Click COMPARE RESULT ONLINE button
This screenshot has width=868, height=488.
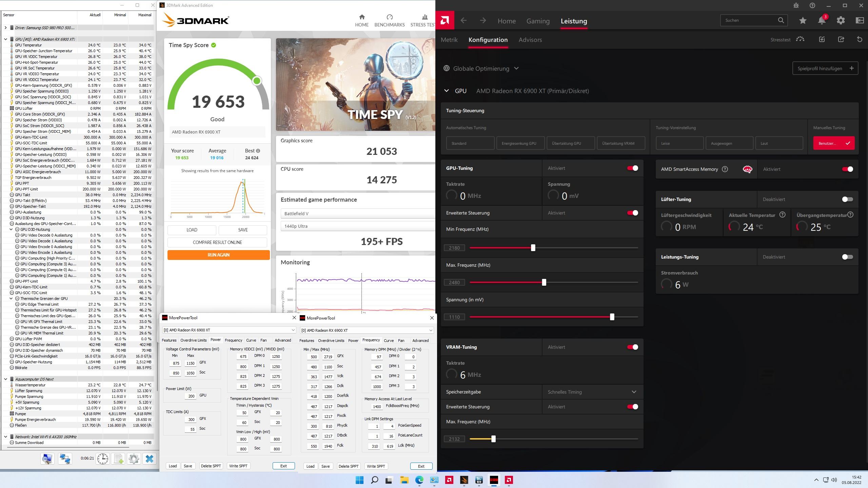[217, 242]
